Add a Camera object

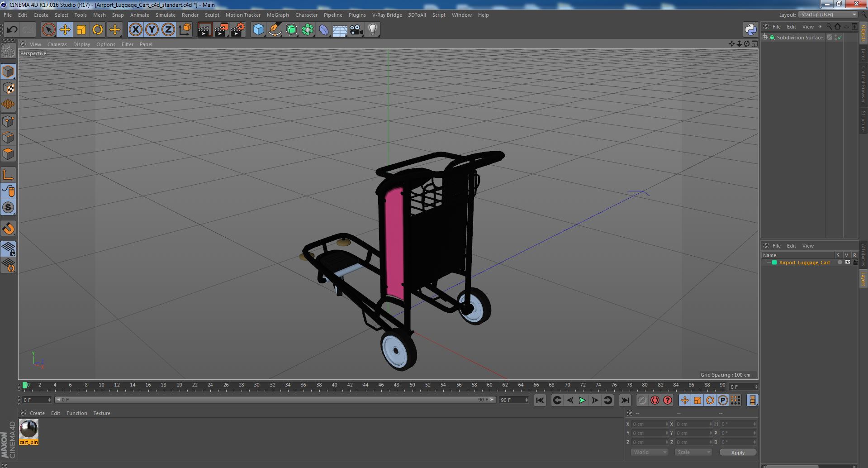[356, 30]
